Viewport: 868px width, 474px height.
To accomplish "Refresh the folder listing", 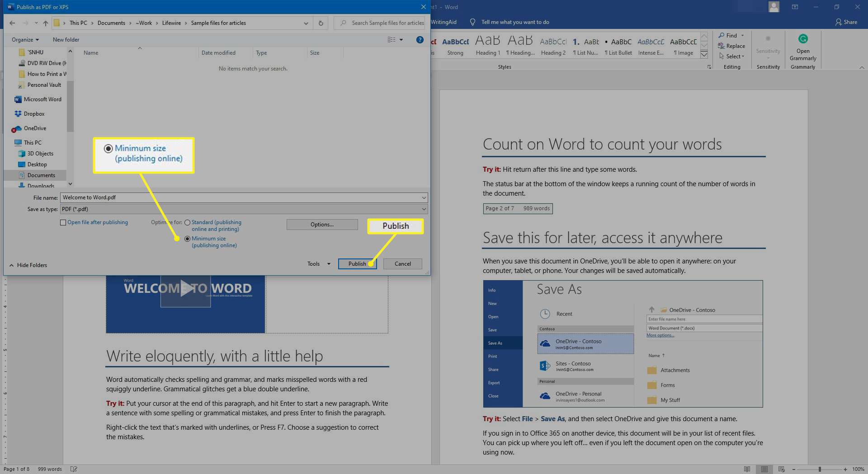I will (x=321, y=23).
